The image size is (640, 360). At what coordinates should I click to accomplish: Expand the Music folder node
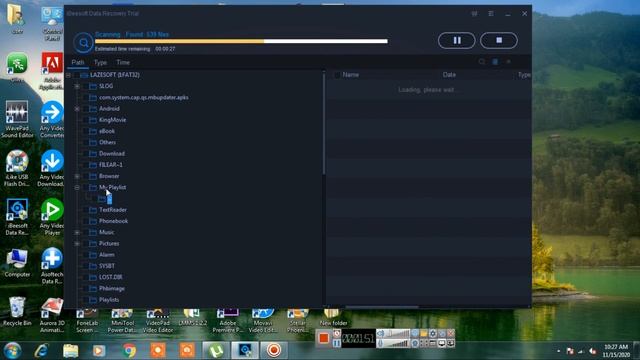click(77, 232)
